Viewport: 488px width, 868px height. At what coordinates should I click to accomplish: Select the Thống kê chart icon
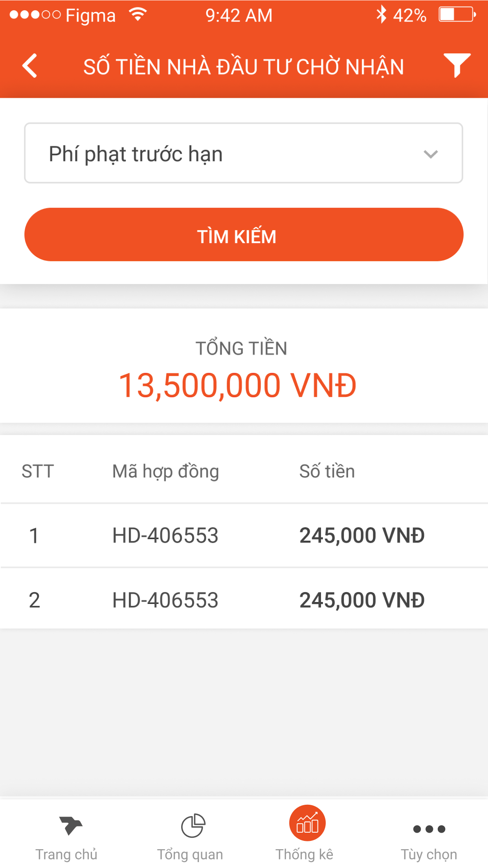307,823
